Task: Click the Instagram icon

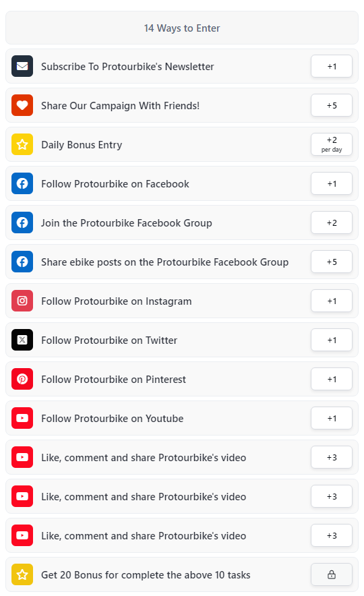Action: [22, 301]
